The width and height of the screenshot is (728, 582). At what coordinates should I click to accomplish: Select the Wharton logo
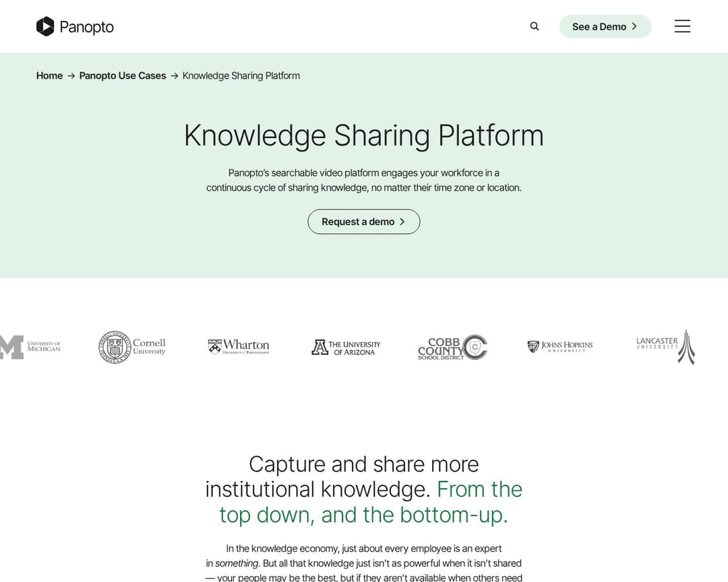(x=239, y=346)
